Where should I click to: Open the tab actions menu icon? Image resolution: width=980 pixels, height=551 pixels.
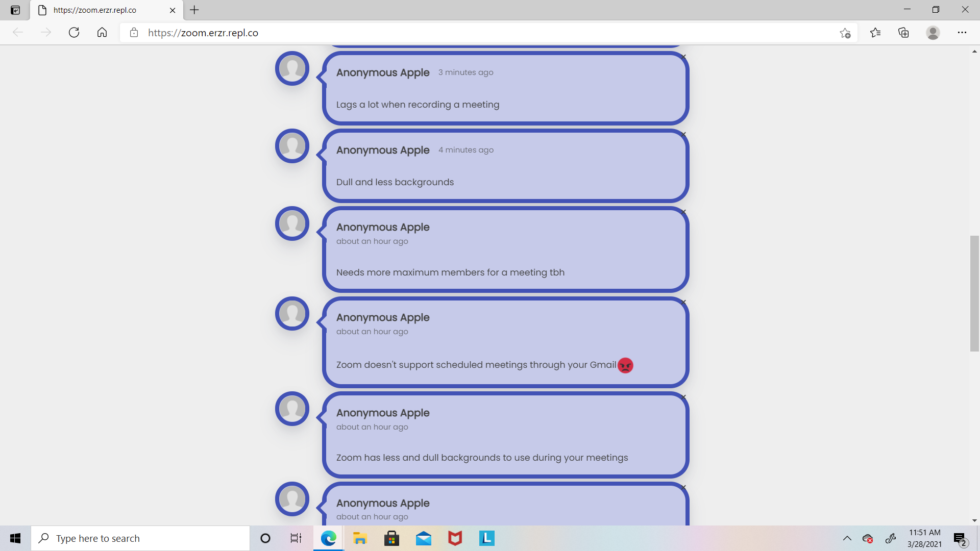click(15, 10)
